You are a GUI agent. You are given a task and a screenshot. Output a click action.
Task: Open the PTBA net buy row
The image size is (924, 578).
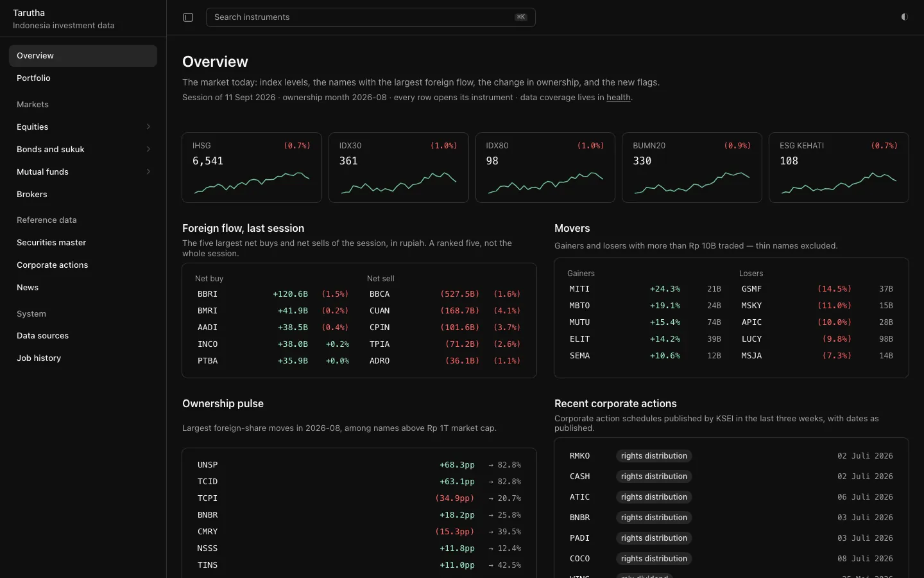(273, 361)
